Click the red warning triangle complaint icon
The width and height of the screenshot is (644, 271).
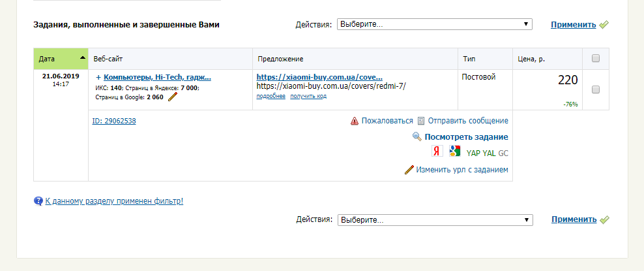pos(354,121)
